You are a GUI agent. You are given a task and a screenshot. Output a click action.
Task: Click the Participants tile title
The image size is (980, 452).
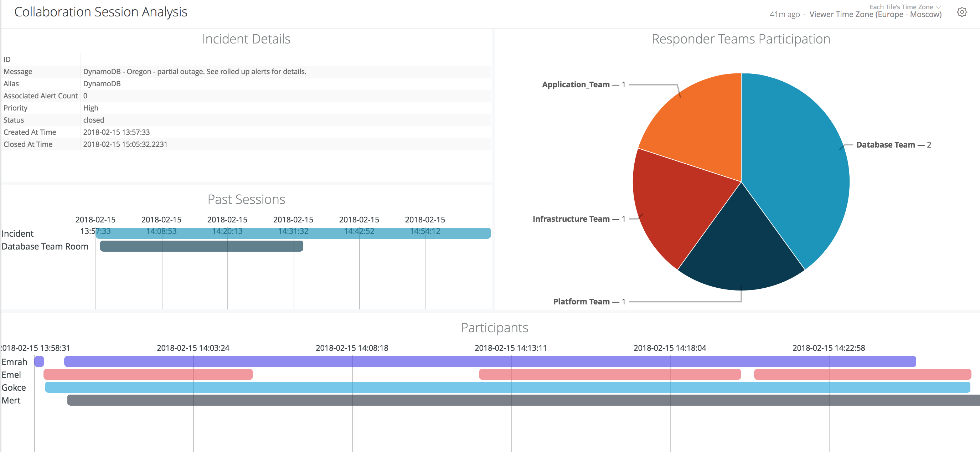(x=495, y=328)
